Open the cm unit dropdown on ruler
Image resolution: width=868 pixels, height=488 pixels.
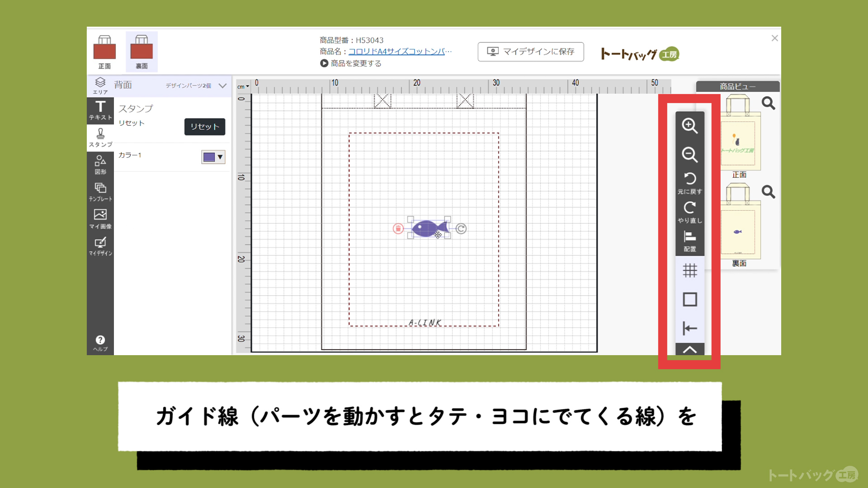243,86
